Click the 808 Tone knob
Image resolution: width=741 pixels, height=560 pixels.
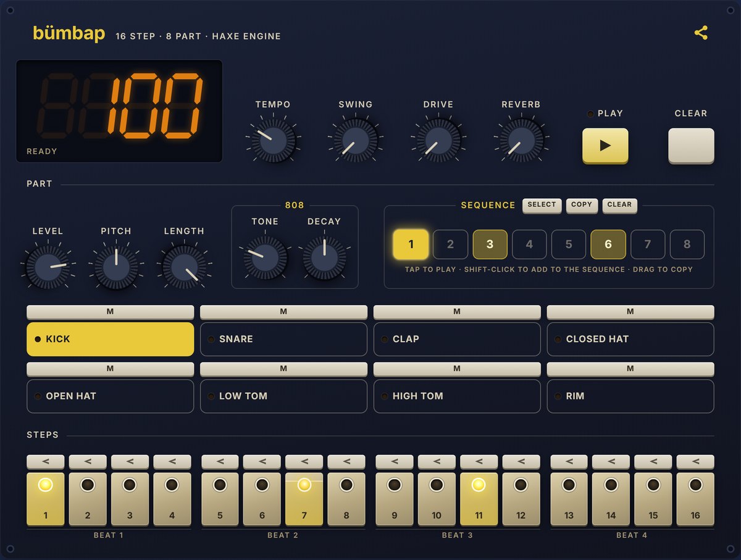click(x=265, y=257)
